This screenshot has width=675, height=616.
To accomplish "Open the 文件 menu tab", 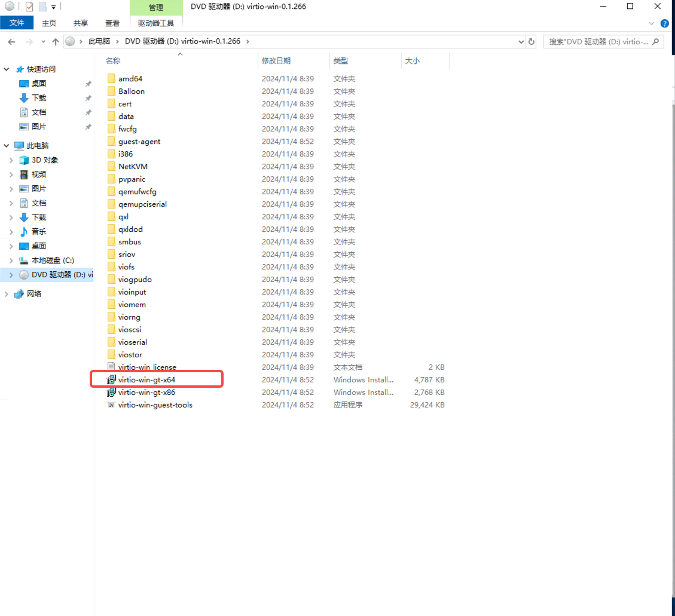I will click(x=17, y=23).
